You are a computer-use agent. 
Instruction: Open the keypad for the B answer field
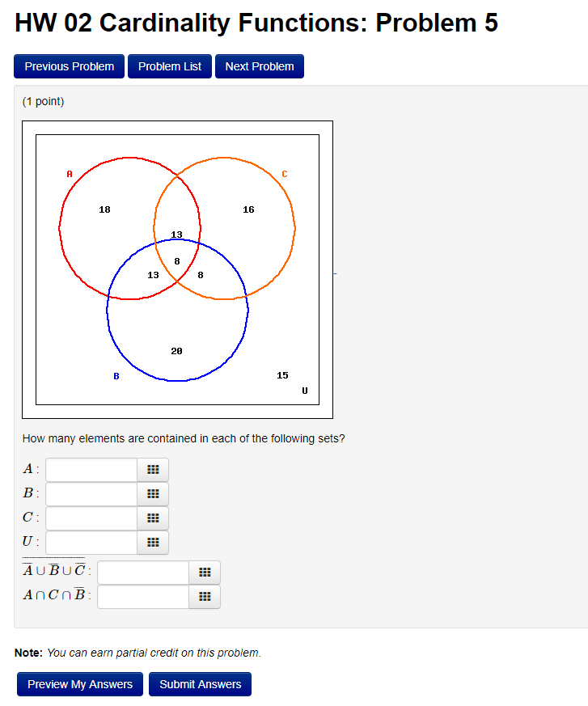tap(153, 493)
